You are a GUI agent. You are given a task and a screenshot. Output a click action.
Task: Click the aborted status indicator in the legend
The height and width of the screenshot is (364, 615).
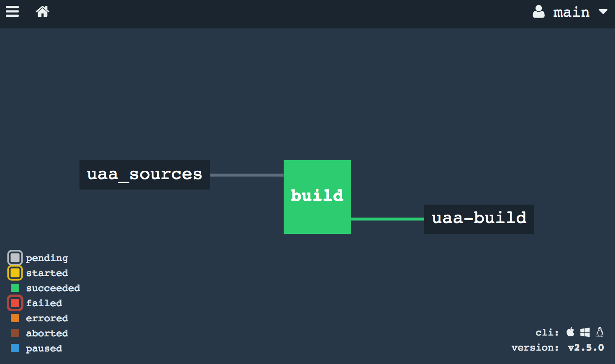(15, 333)
